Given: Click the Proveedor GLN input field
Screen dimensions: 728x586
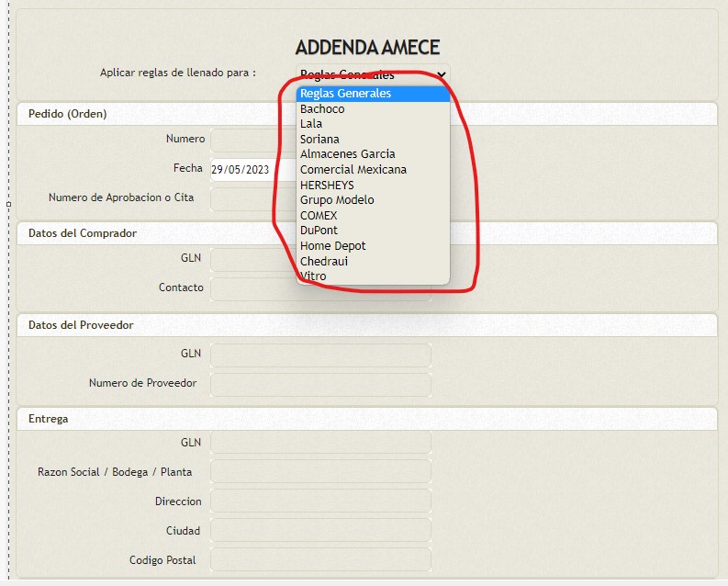Looking at the screenshot, I should pyautogui.click(x=320, y=355).
